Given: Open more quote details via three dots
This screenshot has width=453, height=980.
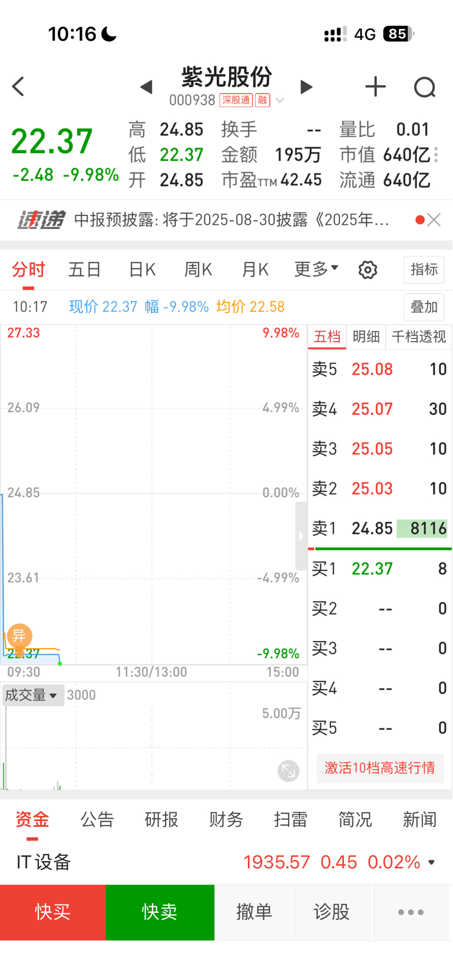Looking at the screenshot, I should (436, 155).
